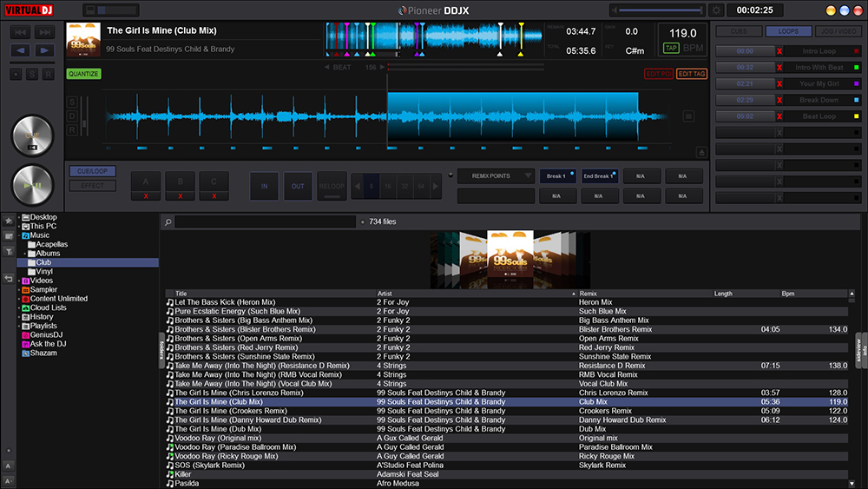Skip to the next track
The image size is (868, 489).
44,32
